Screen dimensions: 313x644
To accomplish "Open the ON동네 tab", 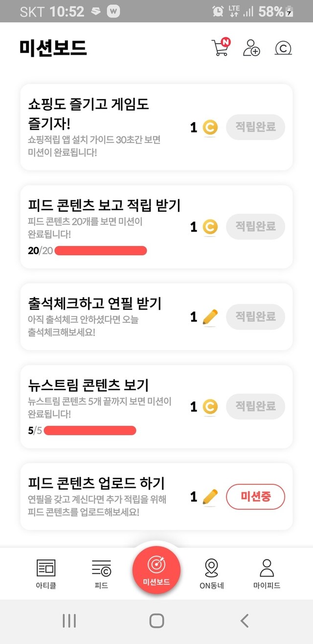I will click(211, 574).
